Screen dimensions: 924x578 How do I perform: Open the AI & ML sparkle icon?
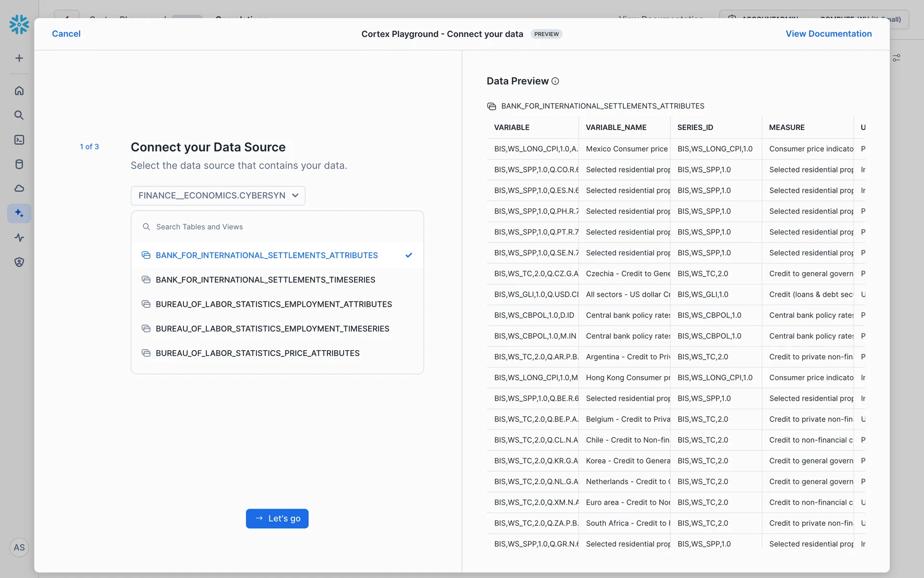19,213
